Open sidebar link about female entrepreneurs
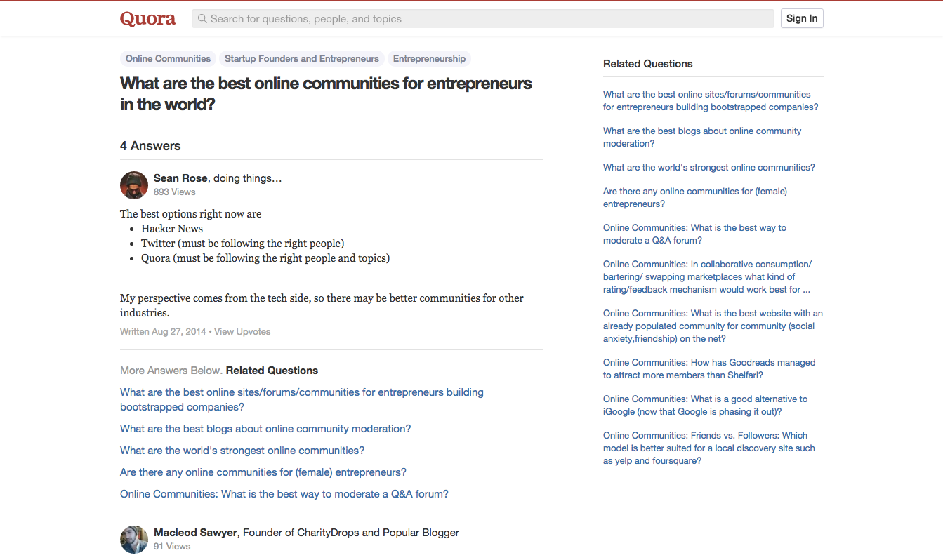 click(x=694, y=197)
